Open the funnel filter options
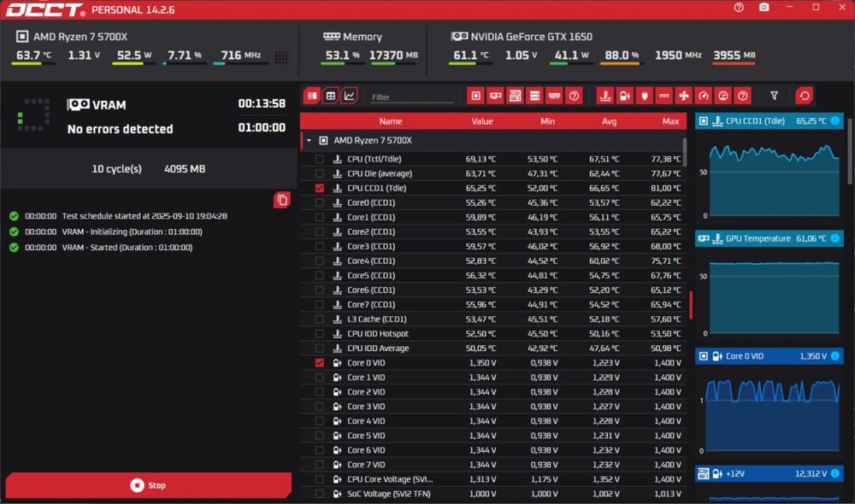 tap(774, 96)
